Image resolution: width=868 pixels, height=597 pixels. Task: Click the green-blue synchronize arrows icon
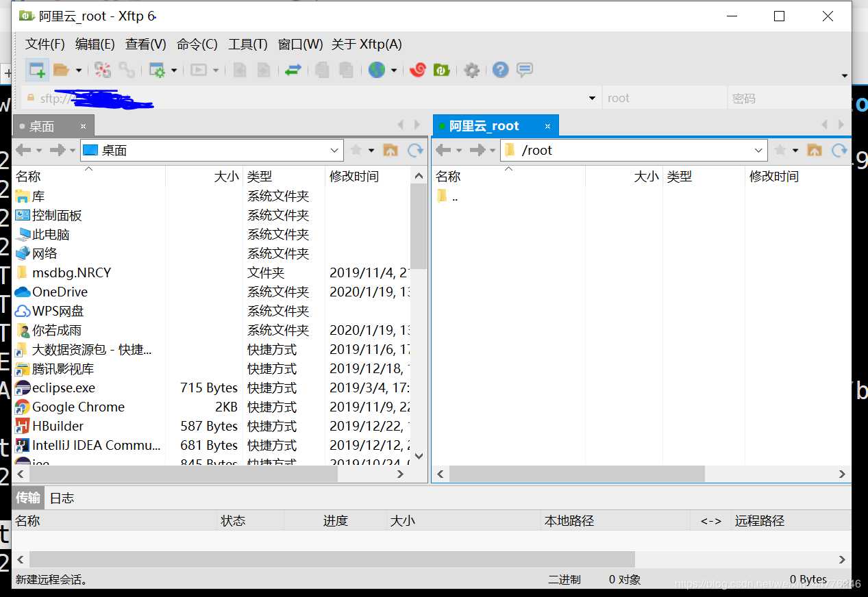click(x=293, y=69)
